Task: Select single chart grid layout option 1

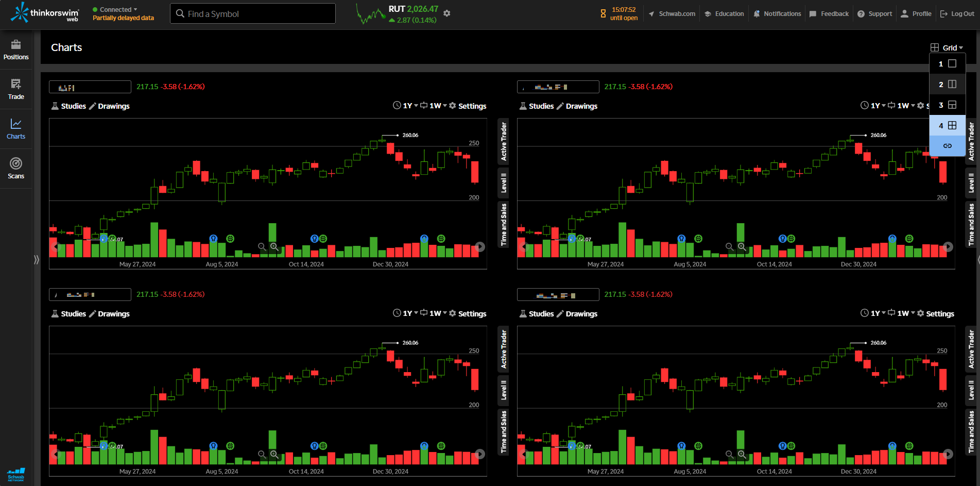Action: (947, 64)
